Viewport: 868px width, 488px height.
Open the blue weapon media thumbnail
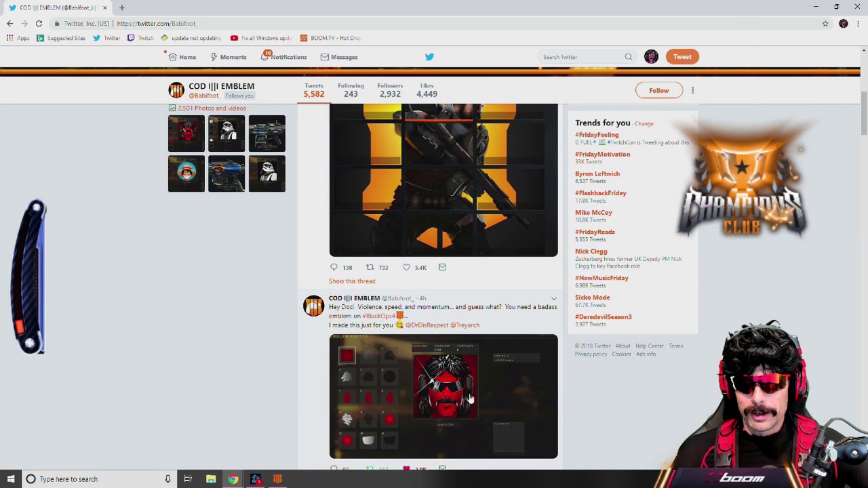pos(226,174)
